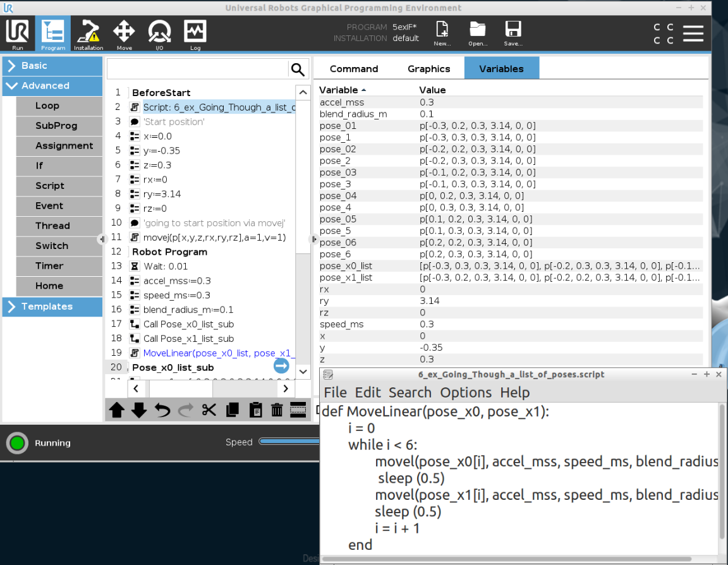
Task: Click program tree scroll down arrow
Action: click(x=303, y=372)
